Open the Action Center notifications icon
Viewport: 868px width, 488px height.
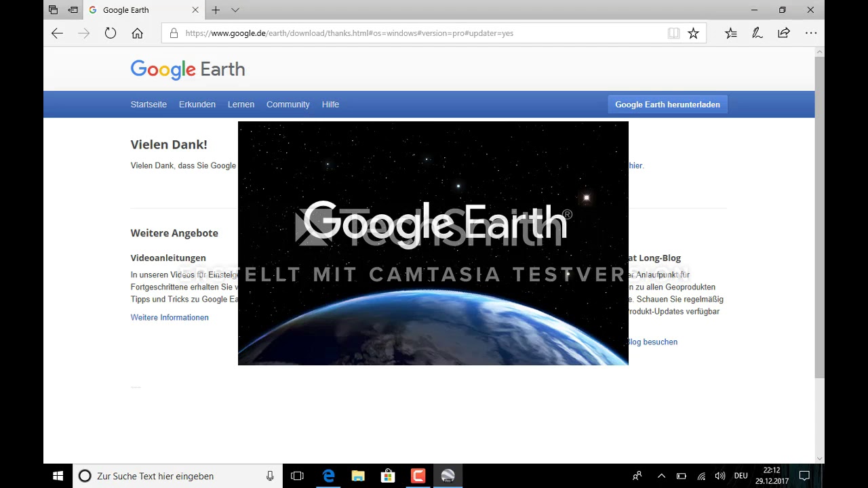804,476
